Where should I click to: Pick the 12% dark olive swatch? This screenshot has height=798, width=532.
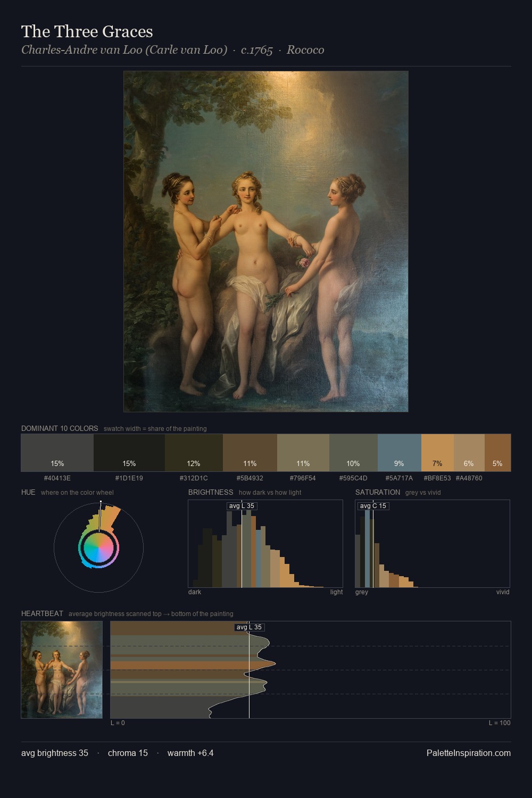194,453
